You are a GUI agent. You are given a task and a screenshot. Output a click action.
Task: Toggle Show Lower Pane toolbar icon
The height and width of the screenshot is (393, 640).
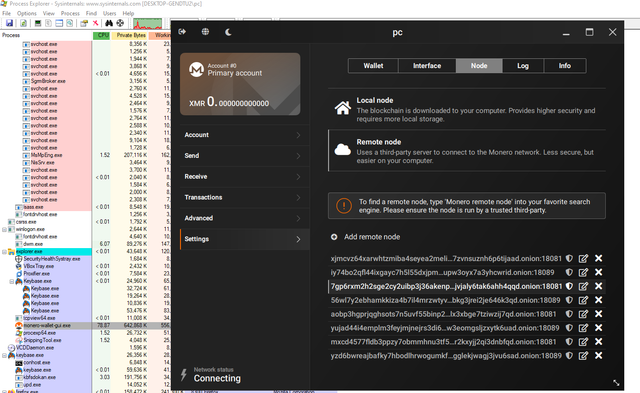click(59, 23)
